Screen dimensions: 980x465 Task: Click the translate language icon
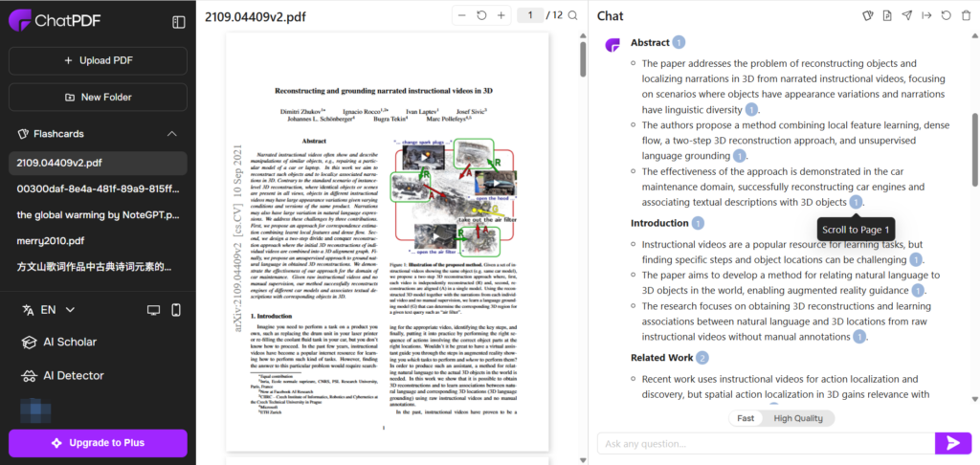[x=28, y=309]
